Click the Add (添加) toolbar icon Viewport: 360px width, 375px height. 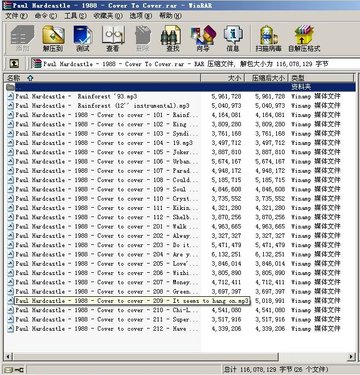23,38
